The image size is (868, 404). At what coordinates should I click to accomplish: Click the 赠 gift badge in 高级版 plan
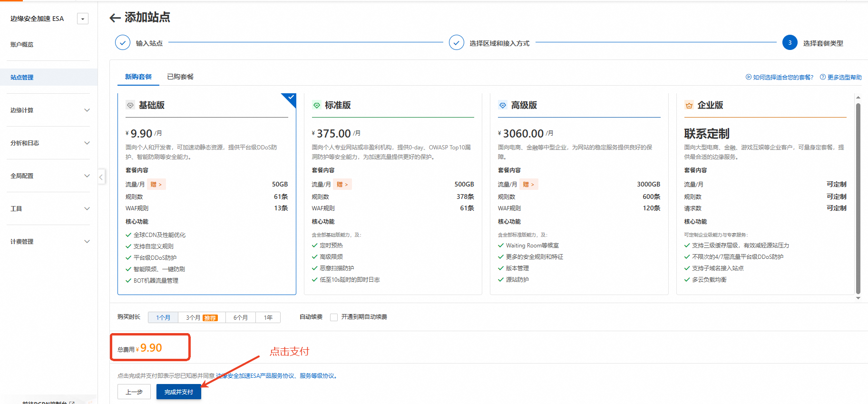529,184
